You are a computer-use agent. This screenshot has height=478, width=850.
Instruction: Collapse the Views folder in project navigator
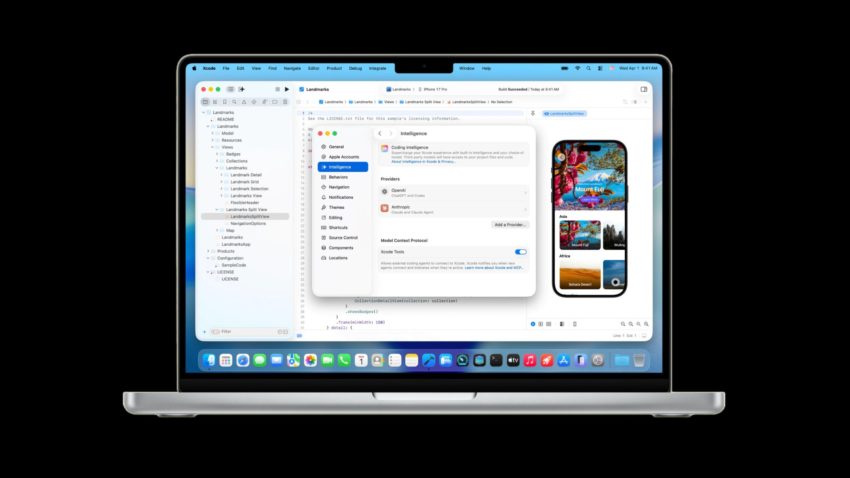click(x=216, y=147)
